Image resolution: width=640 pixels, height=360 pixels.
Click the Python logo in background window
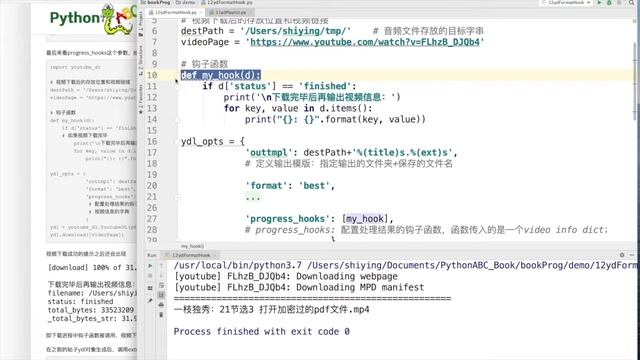(x=93, y=18)
